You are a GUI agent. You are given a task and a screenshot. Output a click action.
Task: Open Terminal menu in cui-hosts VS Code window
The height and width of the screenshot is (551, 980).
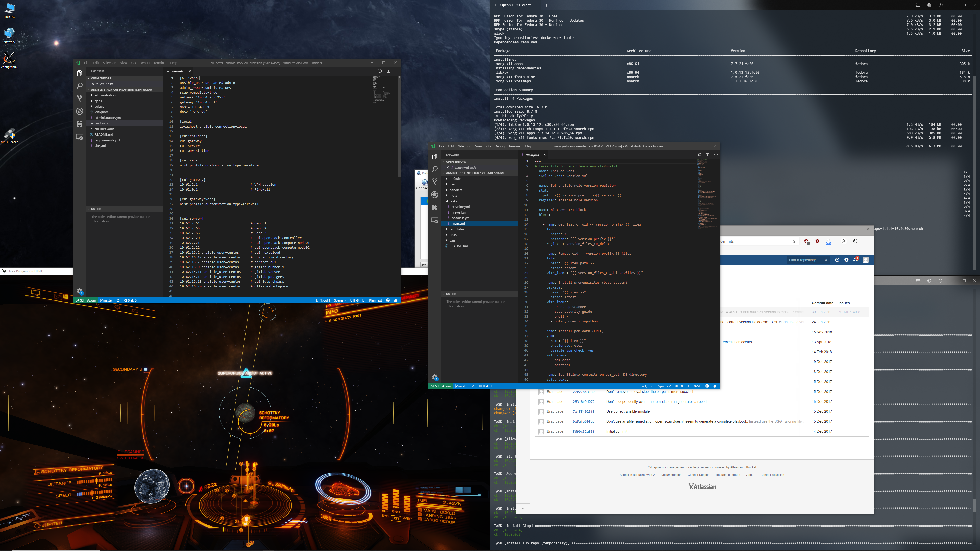[x=160, y=63]
